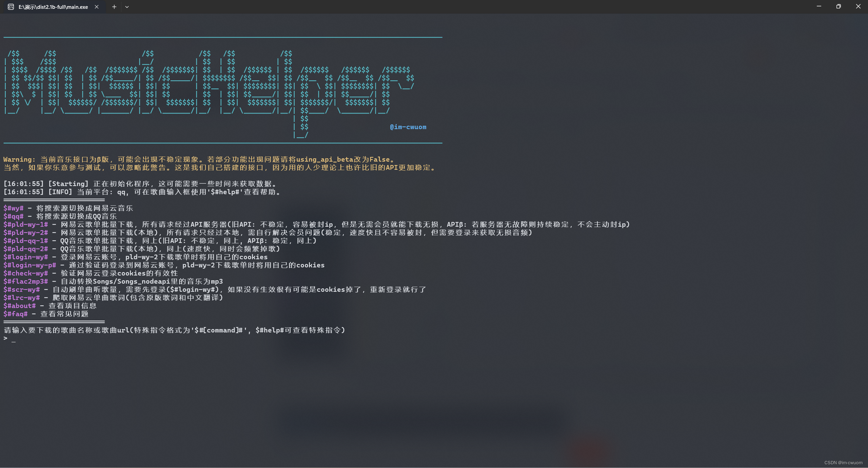
Task: Click the $#pld-wy-1# command entry
Action: (26, 224)
